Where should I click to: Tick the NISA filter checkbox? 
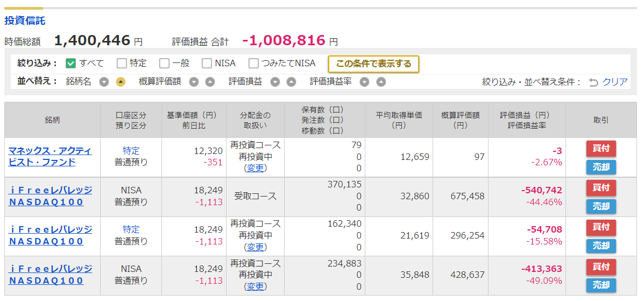coord(207,64)
